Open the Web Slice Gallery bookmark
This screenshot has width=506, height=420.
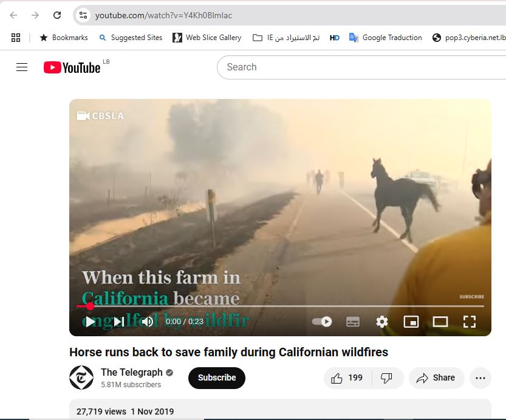coord(207,38)
